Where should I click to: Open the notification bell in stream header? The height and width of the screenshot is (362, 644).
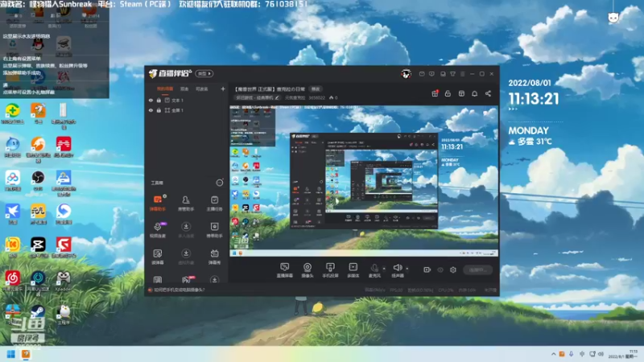tap(474, 93)
